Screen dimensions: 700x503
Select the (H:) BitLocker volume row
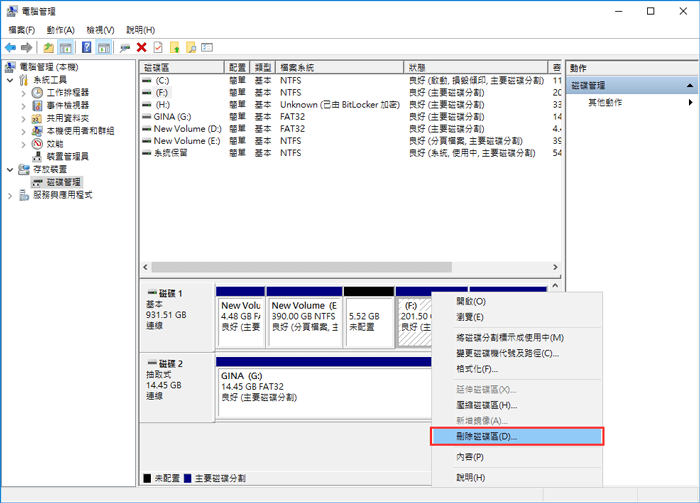coord(350,105)
